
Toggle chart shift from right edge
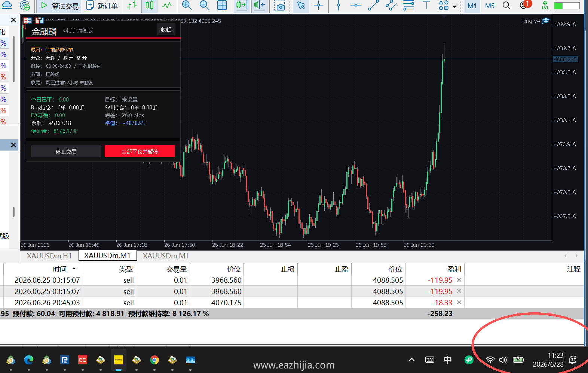pos(259,5)
